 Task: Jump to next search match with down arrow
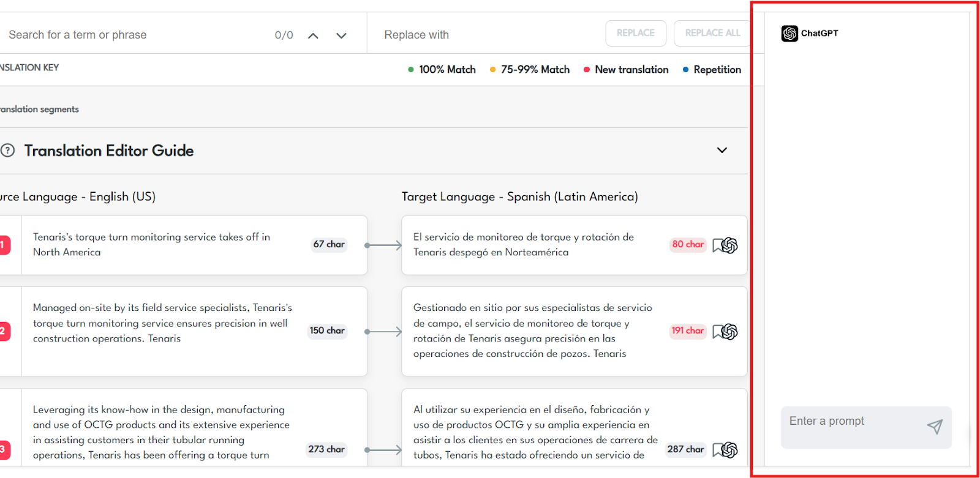pyautogui.click(x=341, y=35)
